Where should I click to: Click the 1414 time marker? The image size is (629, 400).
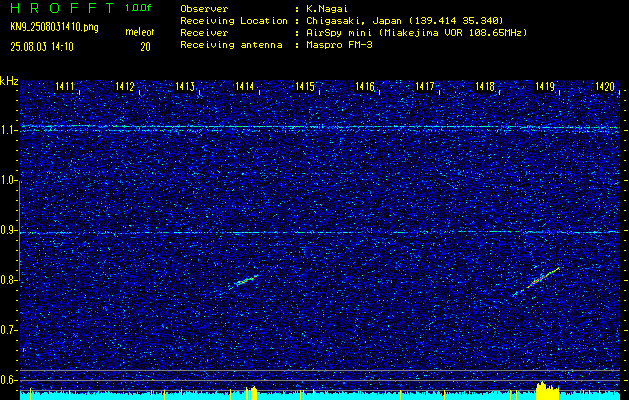[245, 86]
